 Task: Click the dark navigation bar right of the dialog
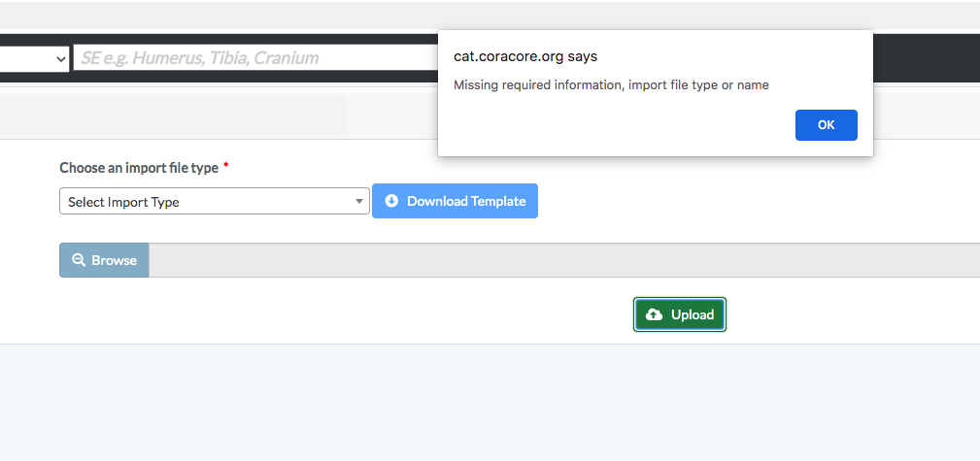tap(927, 58)
